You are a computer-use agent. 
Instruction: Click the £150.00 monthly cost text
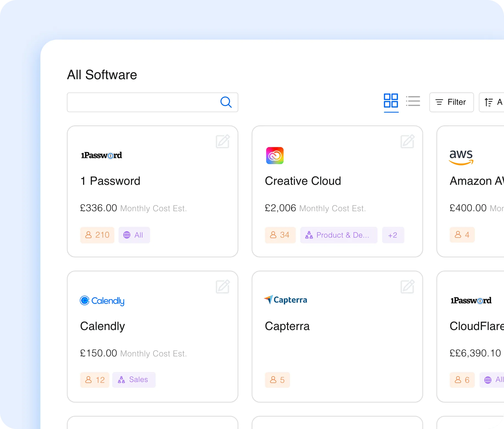pos(98,353)
